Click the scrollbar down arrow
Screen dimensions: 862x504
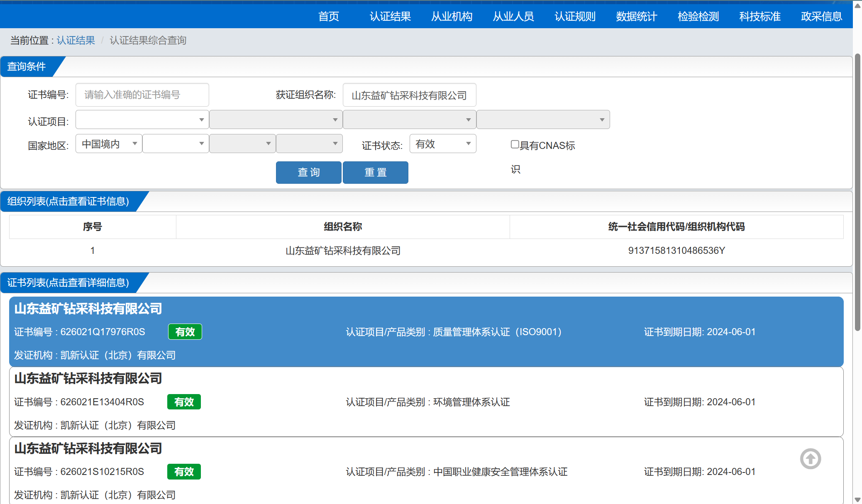click(x=857, y=499)
